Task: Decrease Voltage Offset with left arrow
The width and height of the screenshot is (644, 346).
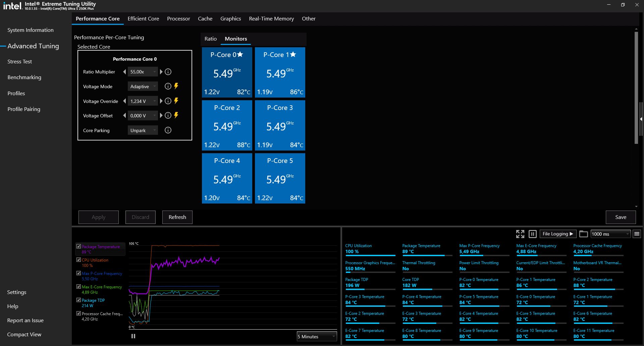Action: pyautogui.click(x=125, y=115)
